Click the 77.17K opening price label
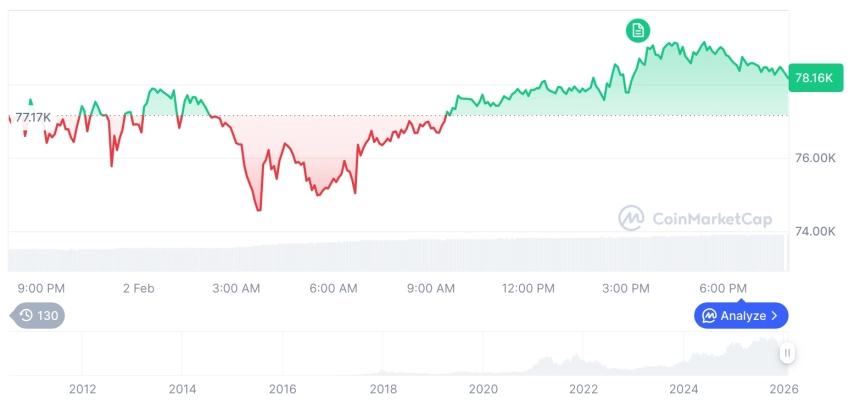This screenshot has width=860, height=401. point(33,117)
